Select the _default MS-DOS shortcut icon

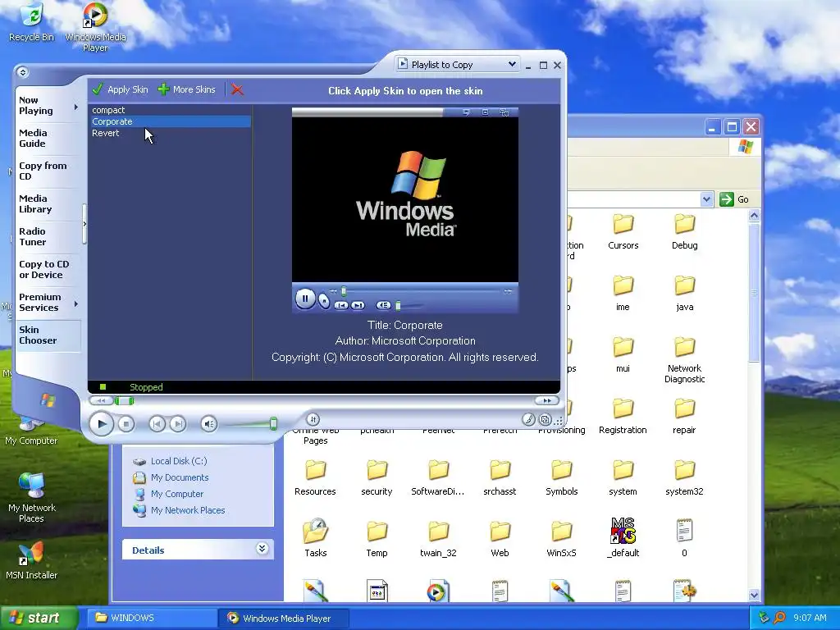point(623,531)
